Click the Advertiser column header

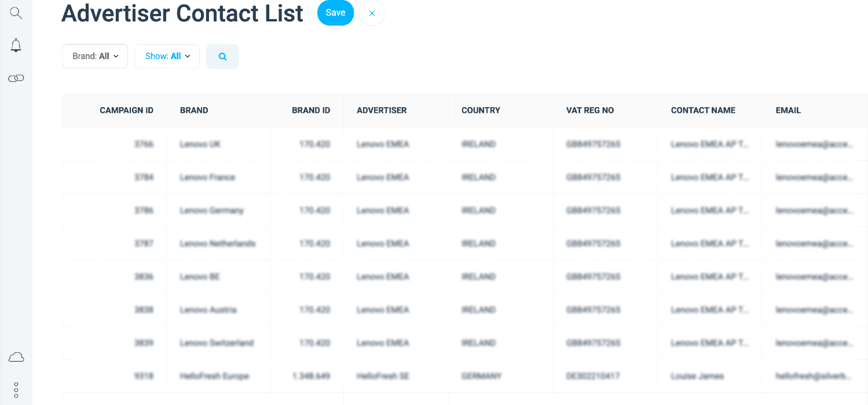click(x=382, y=110)
